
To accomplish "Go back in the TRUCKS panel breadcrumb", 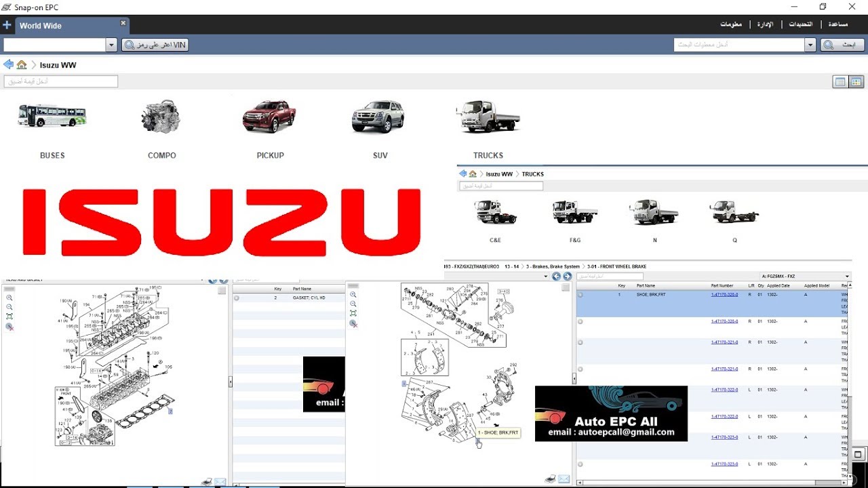I will [463, 174].
